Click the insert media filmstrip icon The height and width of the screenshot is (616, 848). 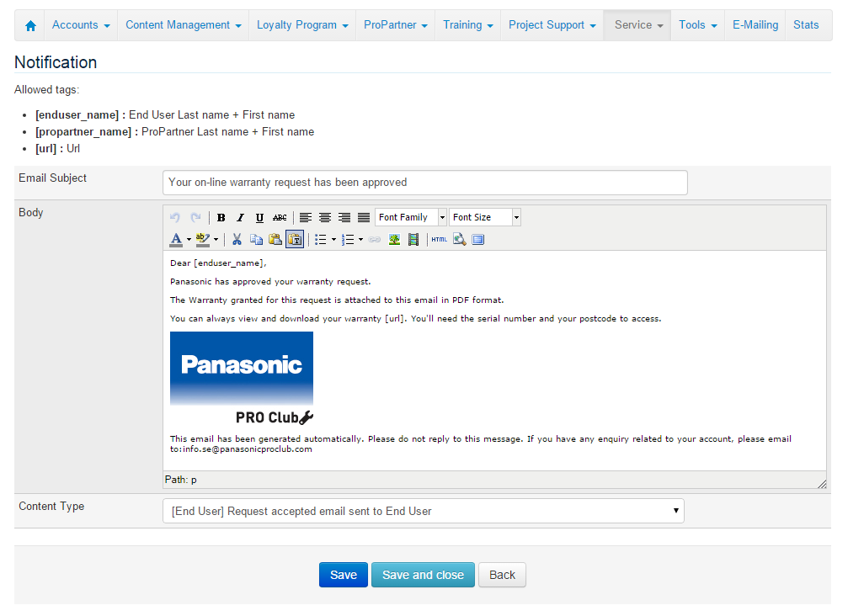pos(413,240)
